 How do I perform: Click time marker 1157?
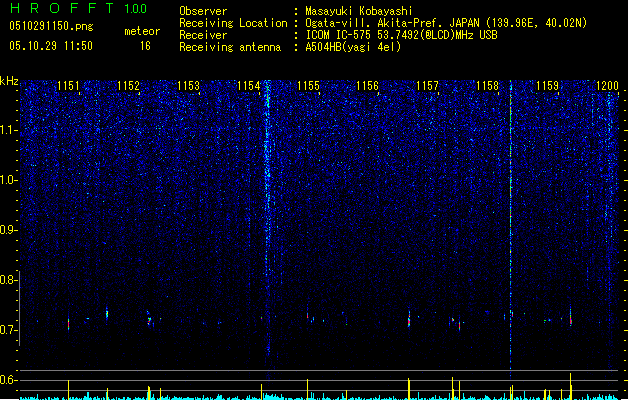tap(428, 85)
